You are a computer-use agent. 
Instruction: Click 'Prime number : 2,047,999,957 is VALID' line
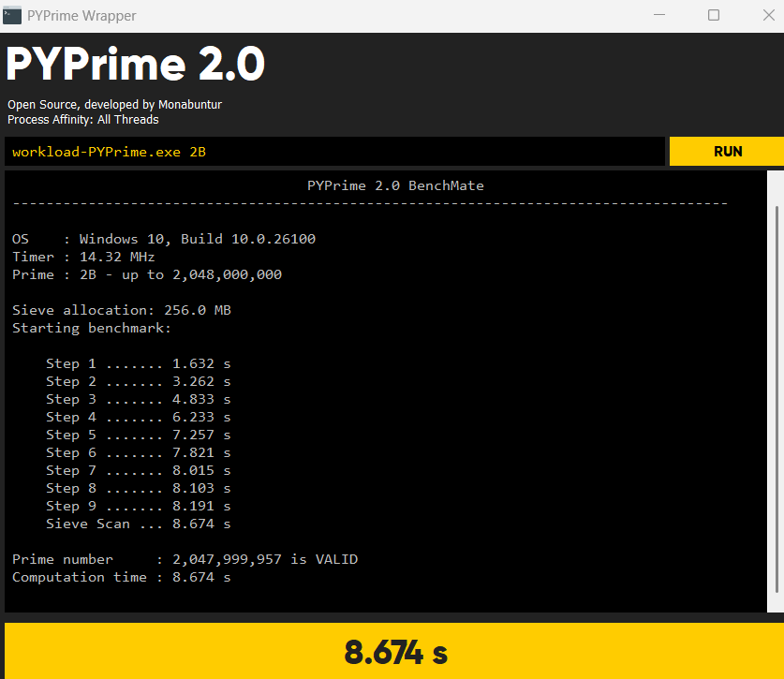pos(185,559)
